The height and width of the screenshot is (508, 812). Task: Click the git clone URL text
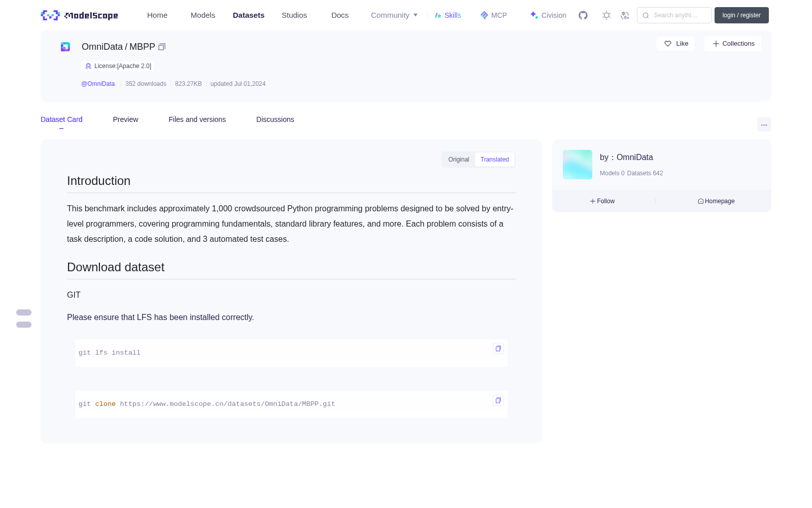[227, 404]
